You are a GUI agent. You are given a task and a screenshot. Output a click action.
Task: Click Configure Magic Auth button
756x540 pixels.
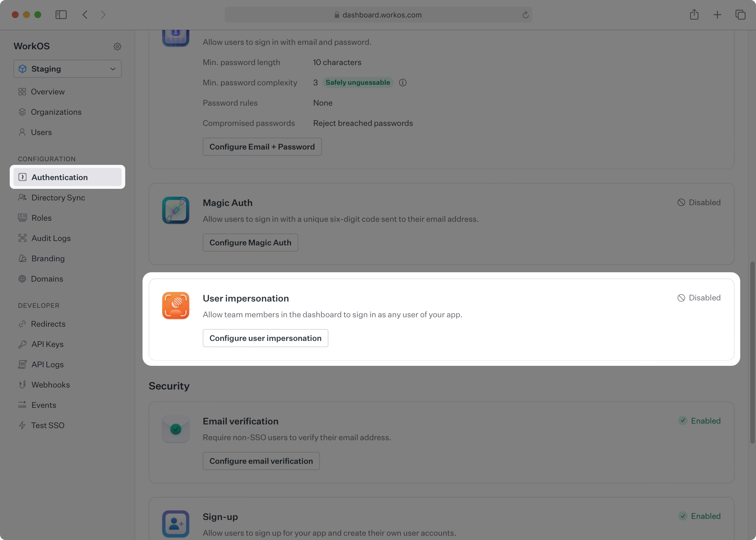point(250,242)
